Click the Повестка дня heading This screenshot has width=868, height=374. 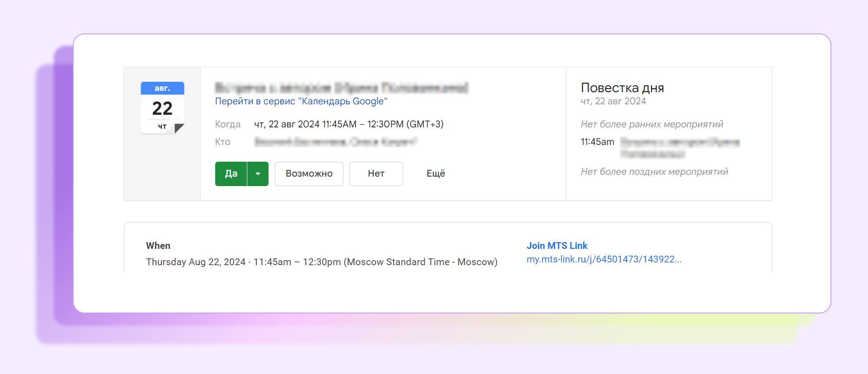pyautogui.click(x=623, y=88)
